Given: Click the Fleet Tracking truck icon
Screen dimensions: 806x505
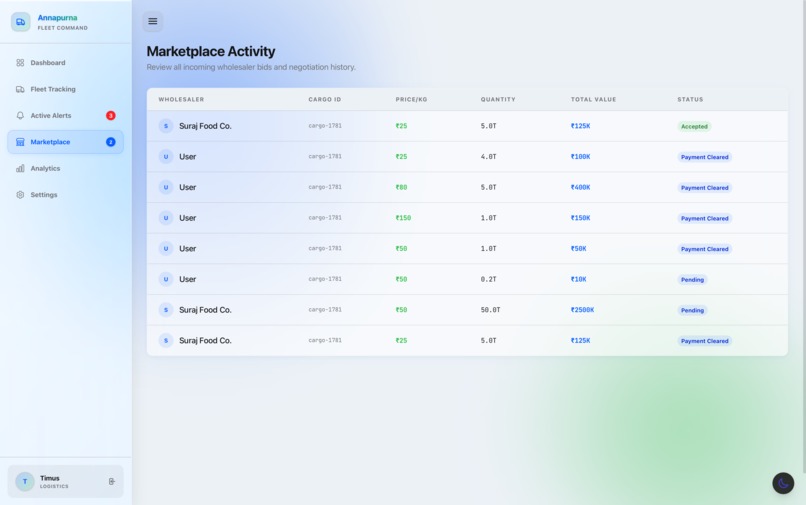Looking at the screenshot, I should (x=20, y=89).
